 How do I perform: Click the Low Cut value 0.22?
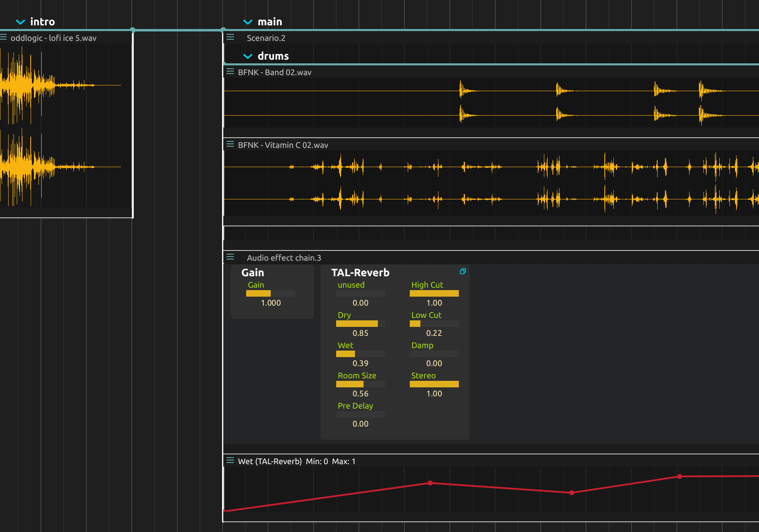(x=434, y=333)
